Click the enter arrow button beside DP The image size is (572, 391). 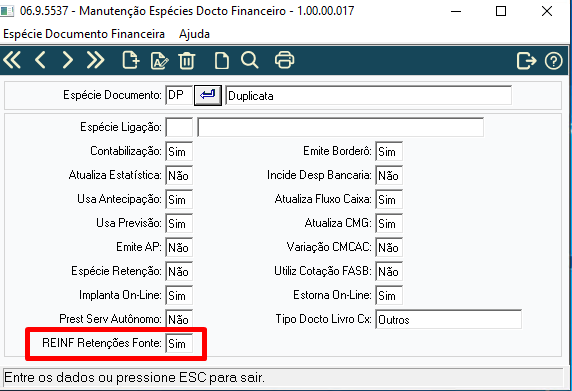point(208,96)
